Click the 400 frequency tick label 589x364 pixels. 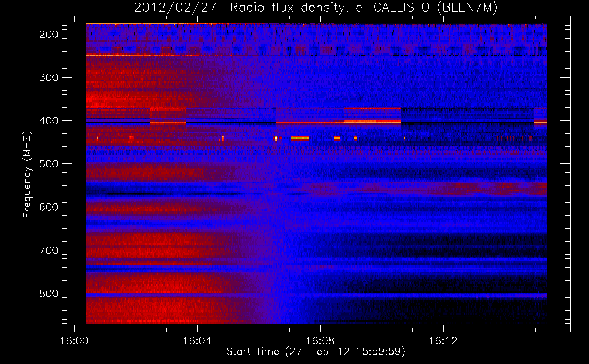coord(49,121)
